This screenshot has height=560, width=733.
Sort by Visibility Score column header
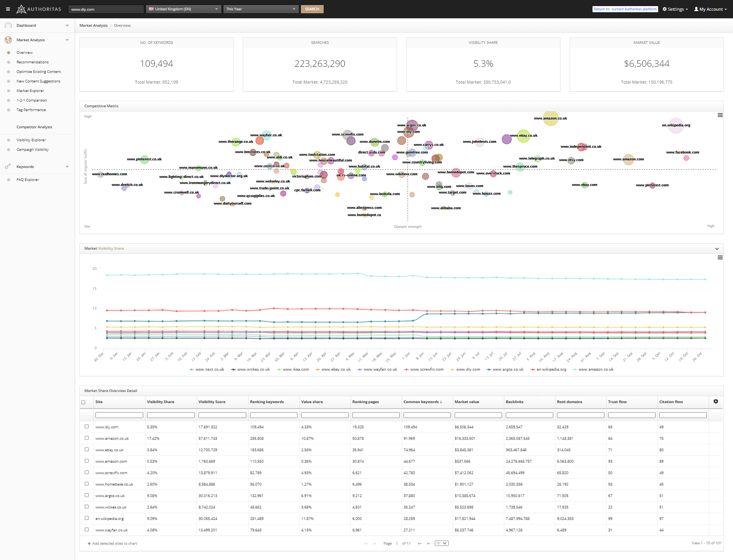point(212,402)
